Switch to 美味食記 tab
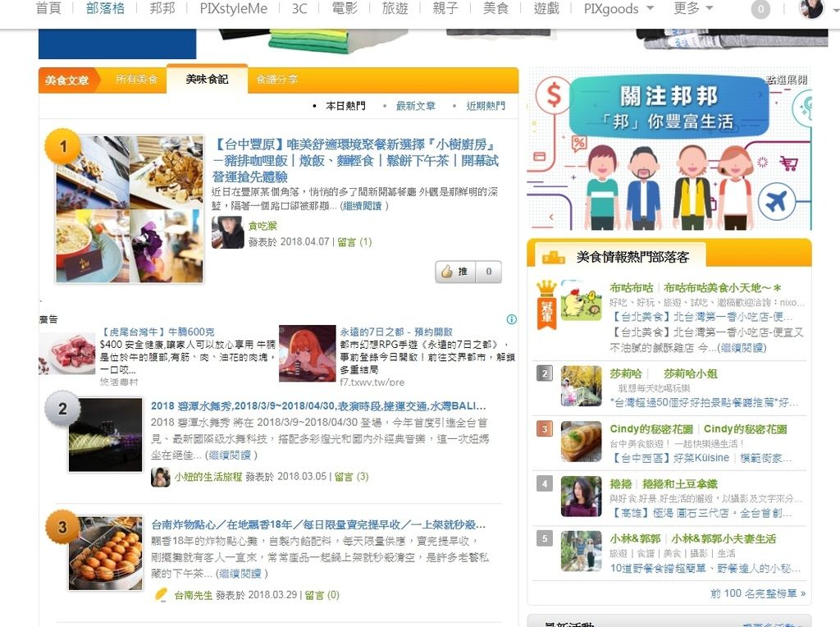The height and width of the screenshot is (627, 840). (207, 80)
